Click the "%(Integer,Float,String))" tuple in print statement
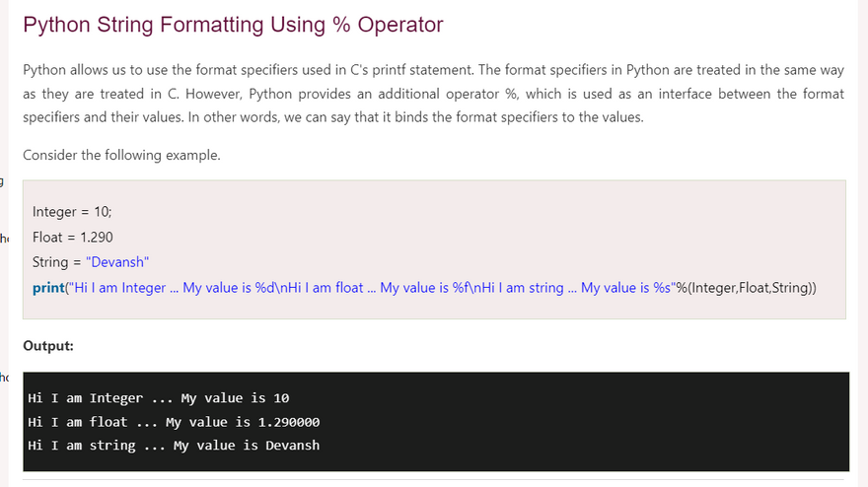Screen dimensions: 868x487 tap(746, 288)
